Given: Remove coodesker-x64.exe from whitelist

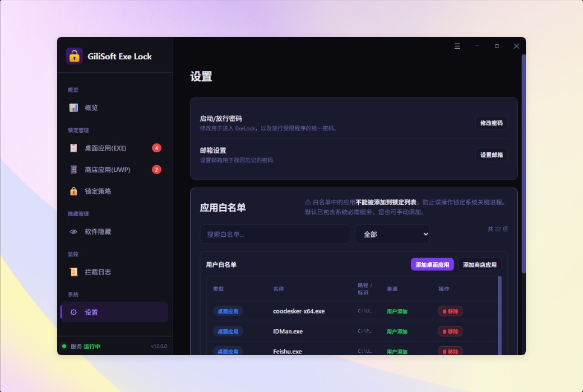Looking at the screenshot, I should point(450,311).
